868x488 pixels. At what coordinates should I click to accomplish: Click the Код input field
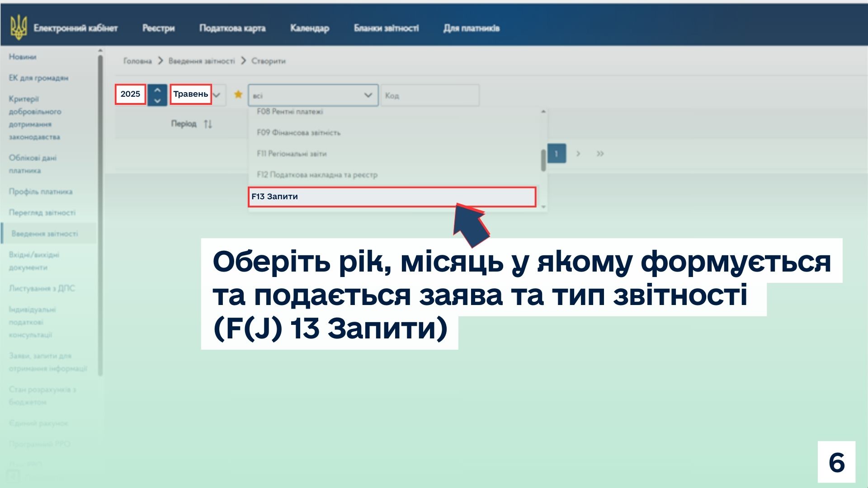click(x=429, y=95)
